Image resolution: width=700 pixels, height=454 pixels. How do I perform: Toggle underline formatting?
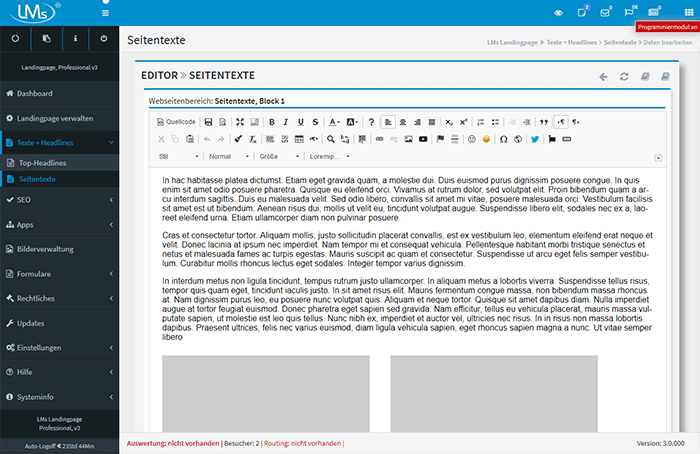300,122
